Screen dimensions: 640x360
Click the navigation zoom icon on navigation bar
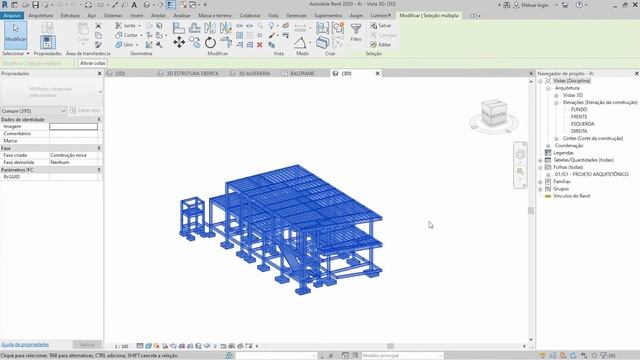pyautogui.click(x=520, y=172)
